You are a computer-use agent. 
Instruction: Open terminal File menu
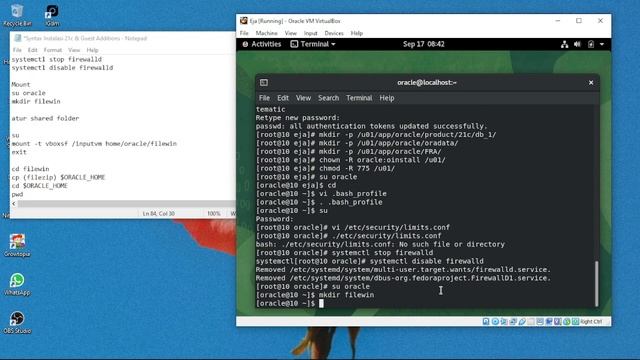coord(264,98)
